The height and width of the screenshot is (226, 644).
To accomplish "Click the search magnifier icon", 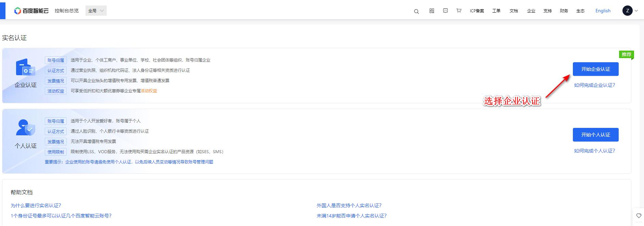I will pos(416,11).
